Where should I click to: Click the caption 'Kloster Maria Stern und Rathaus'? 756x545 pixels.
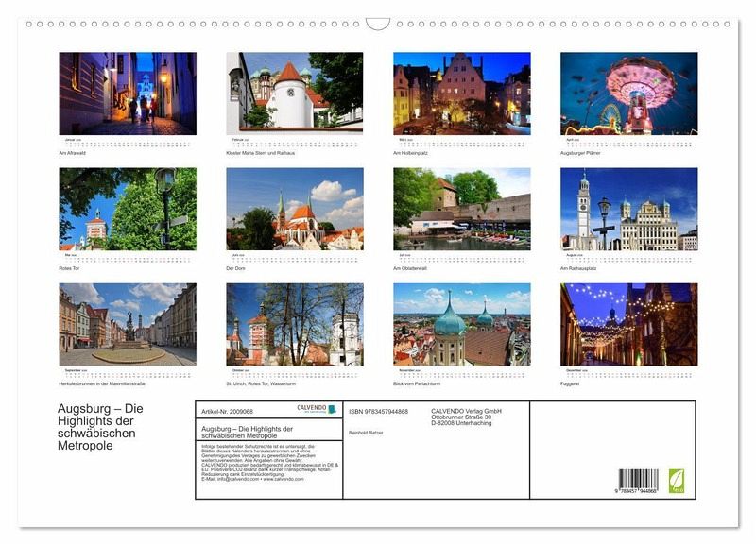tap(261, 153)
